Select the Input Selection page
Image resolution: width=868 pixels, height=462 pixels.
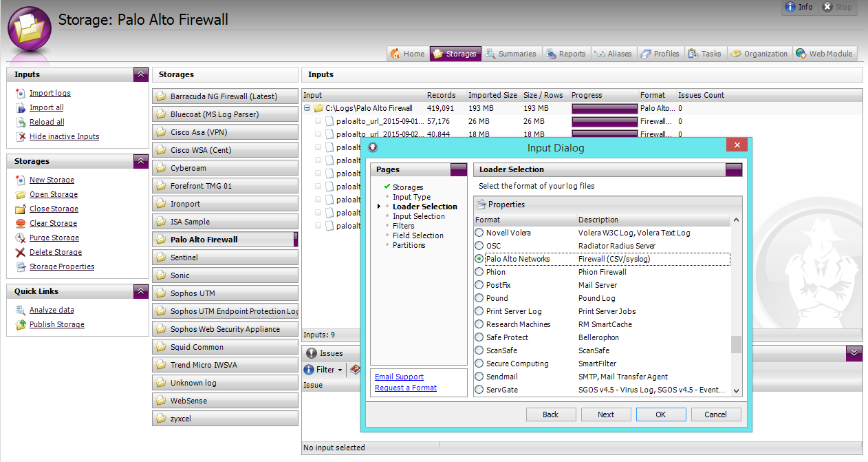419,216
